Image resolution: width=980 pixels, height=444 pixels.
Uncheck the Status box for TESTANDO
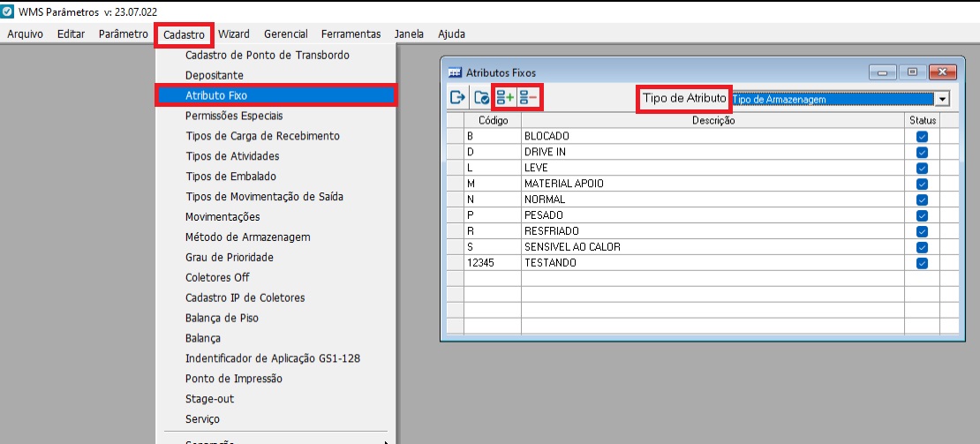coord(922,263)
